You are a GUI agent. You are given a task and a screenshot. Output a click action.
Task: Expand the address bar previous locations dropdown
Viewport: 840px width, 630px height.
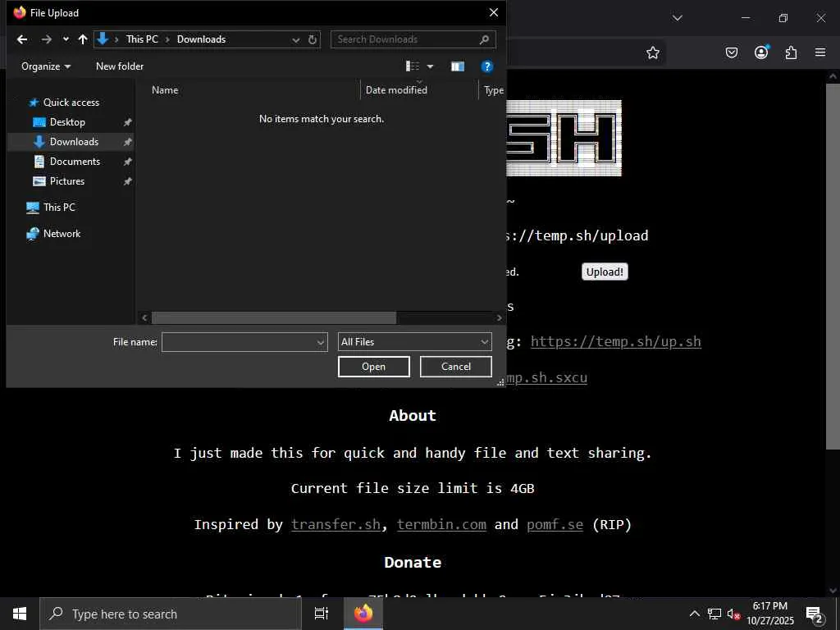pyautogui.click(x=295, y=39)
